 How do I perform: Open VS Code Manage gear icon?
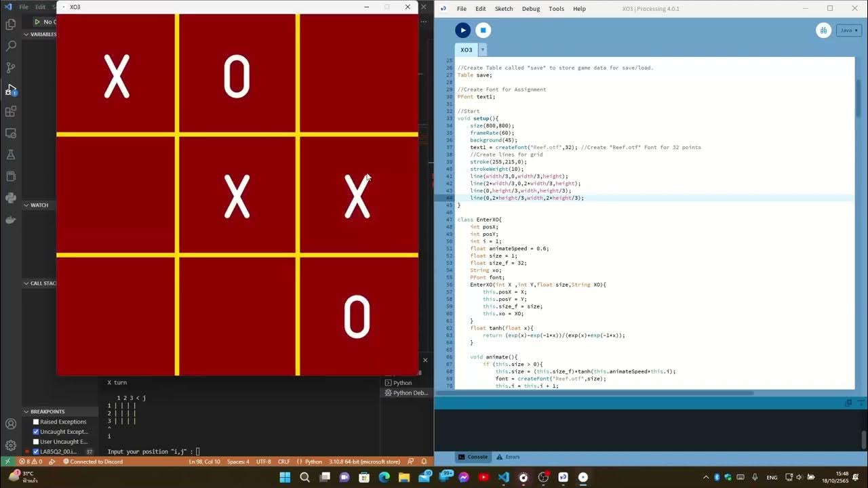(x=10, y=445)
